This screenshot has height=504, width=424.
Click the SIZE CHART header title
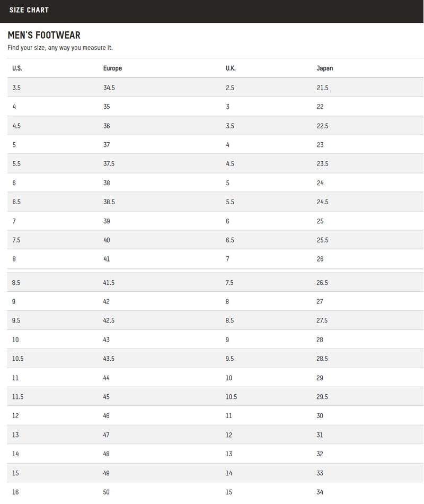tap(29, 10)
